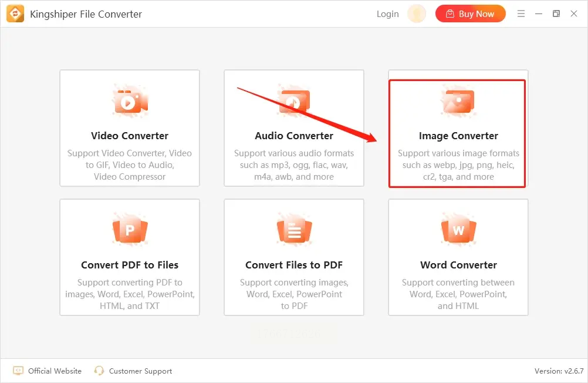The width and height of the screenshot is (588, 383).
Task: Select the Convert Files to PDF title
Action: (x=294, y=265)
